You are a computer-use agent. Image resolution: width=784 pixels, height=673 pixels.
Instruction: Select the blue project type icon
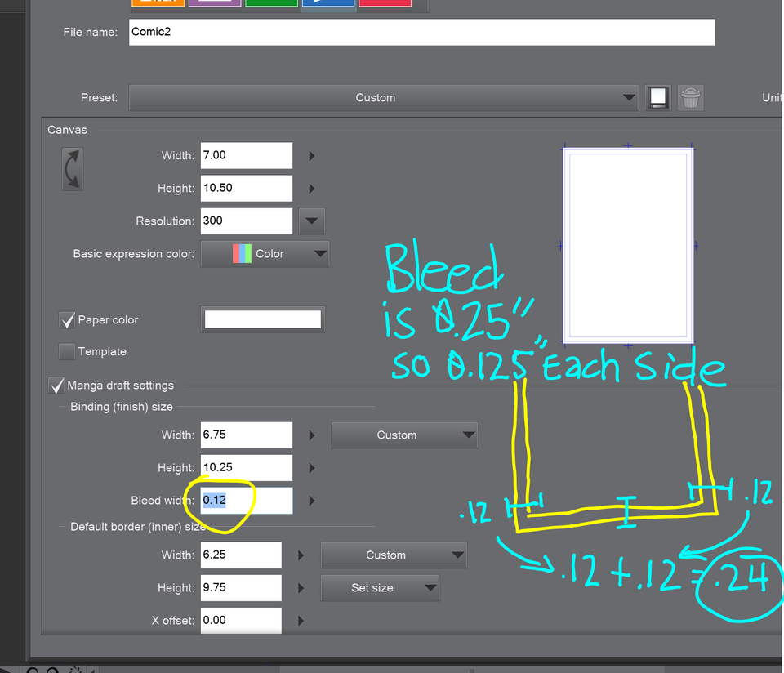[327, 2]
